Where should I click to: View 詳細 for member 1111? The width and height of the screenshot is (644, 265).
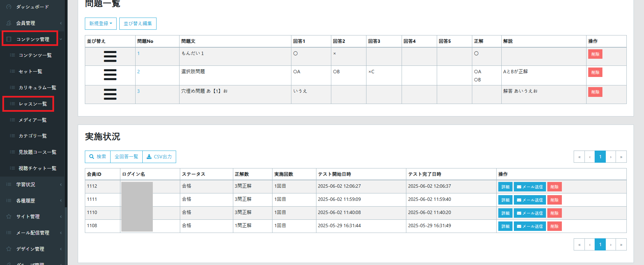pyautogui.click(x=505, y=200)
